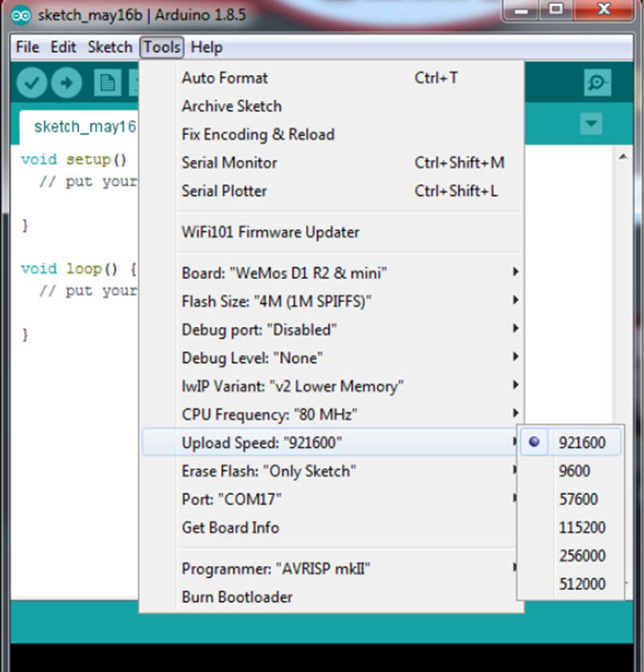The width and height of the screenshot is (644, 672).
Task: Click the 921600 radio button
Action: click(x=534, y=442)
